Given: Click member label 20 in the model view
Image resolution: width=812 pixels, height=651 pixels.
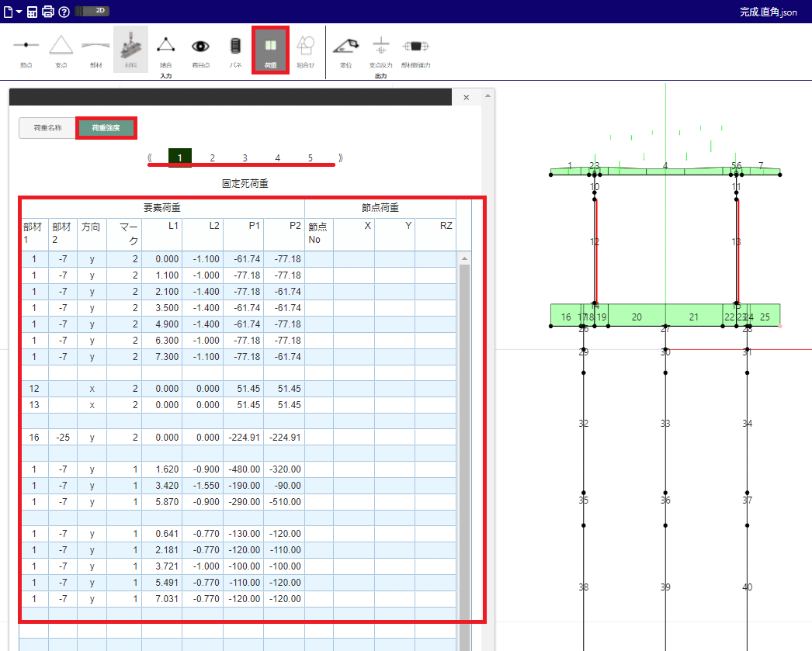Looking at the screenshot, I should coord(637,317).
